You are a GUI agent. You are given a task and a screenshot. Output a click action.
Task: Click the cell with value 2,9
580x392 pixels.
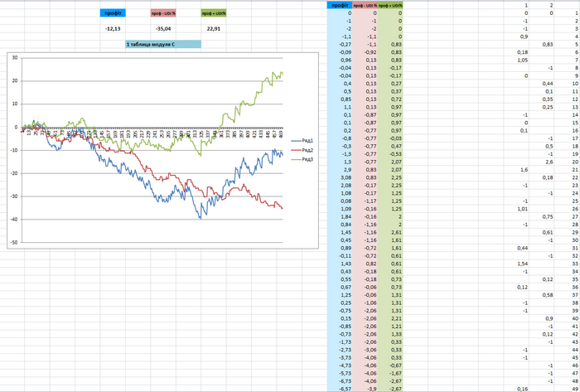[340, 170]
